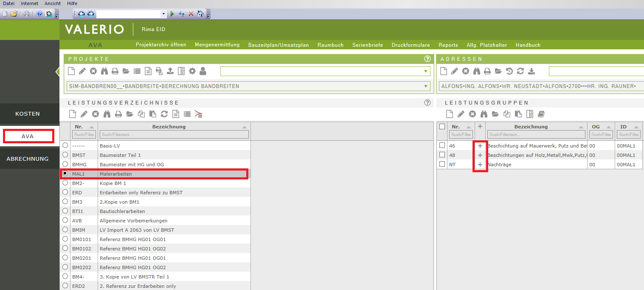The width and height of the screenshot is (644, 290).
Task: Click the download icon in Adressen toolbar
Action: tap(532, 71)
